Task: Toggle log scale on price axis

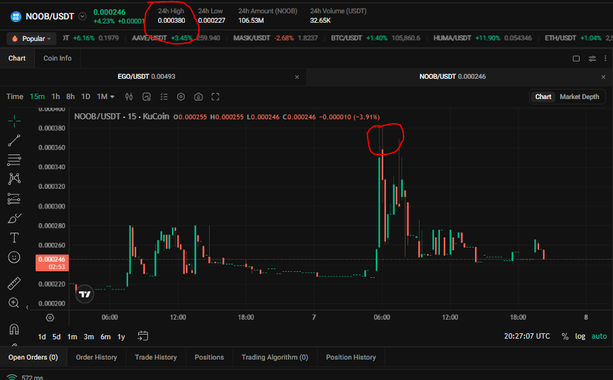Action: click(580, 336)
